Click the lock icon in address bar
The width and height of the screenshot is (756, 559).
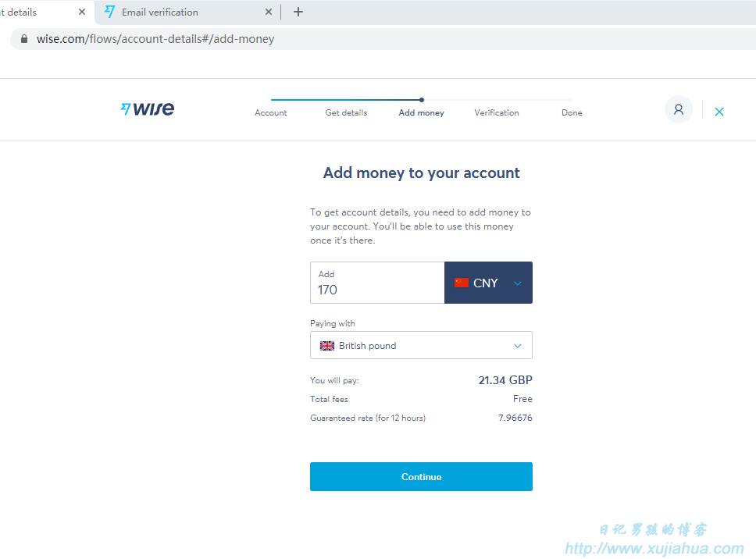point(24,39)
